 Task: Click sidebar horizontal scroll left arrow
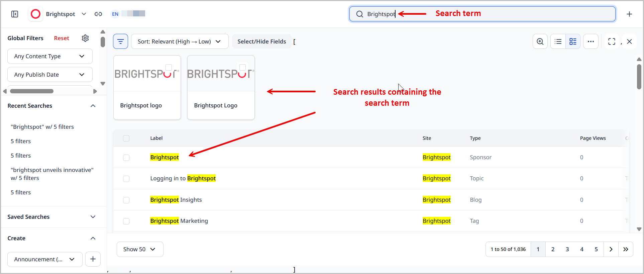coord(5,91)
